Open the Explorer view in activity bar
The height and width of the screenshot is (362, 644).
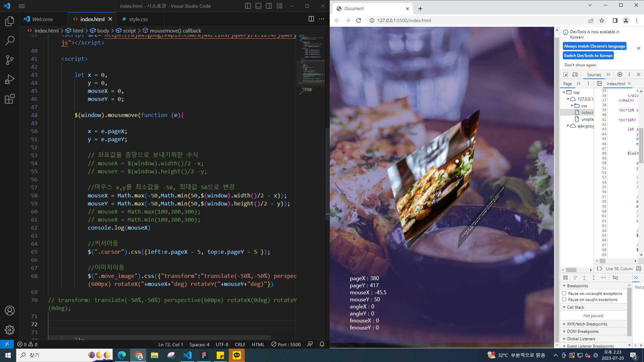coord(9,21)
